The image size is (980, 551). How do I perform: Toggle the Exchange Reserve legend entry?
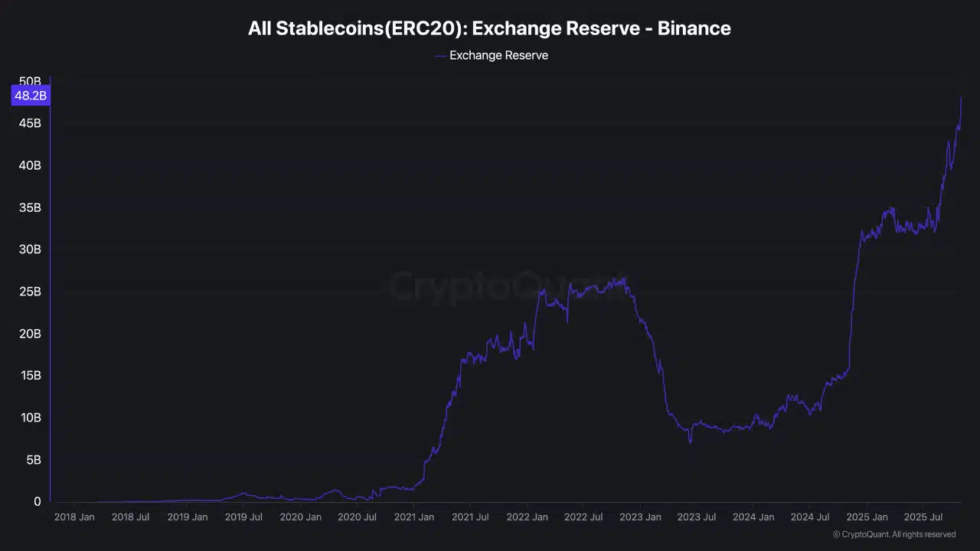tap(498, 55)
